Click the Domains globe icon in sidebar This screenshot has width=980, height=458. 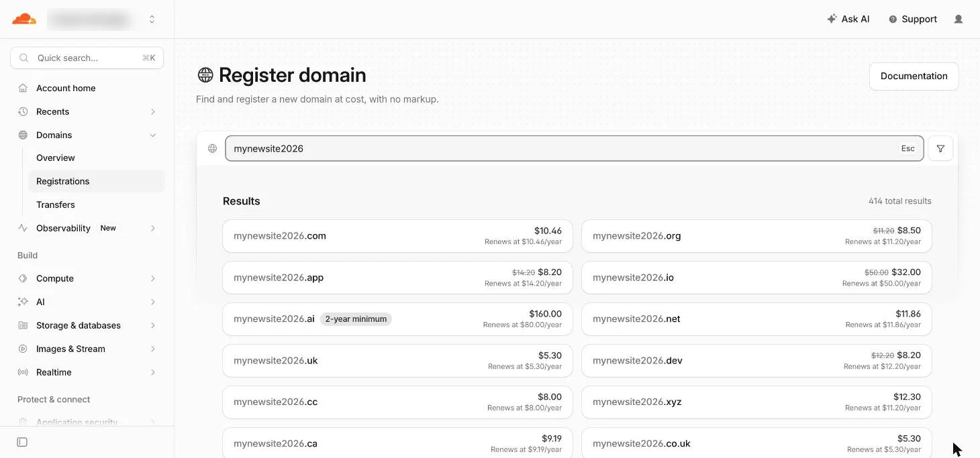(23, 135)
